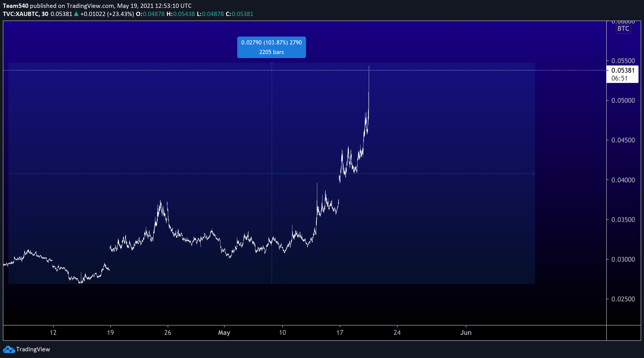Click the 0.03000 price axis label
This screenshot has width=644, height=358.
click(623, 260)
